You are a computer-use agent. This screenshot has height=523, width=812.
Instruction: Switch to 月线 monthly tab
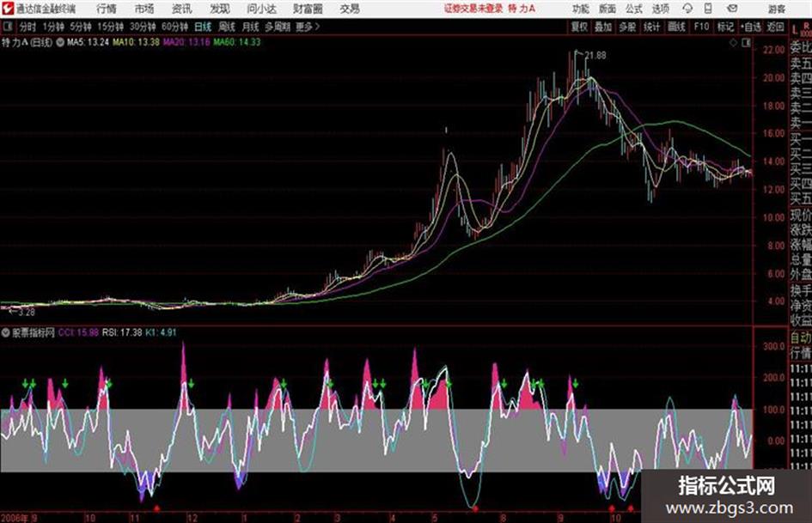click(251, 27)
